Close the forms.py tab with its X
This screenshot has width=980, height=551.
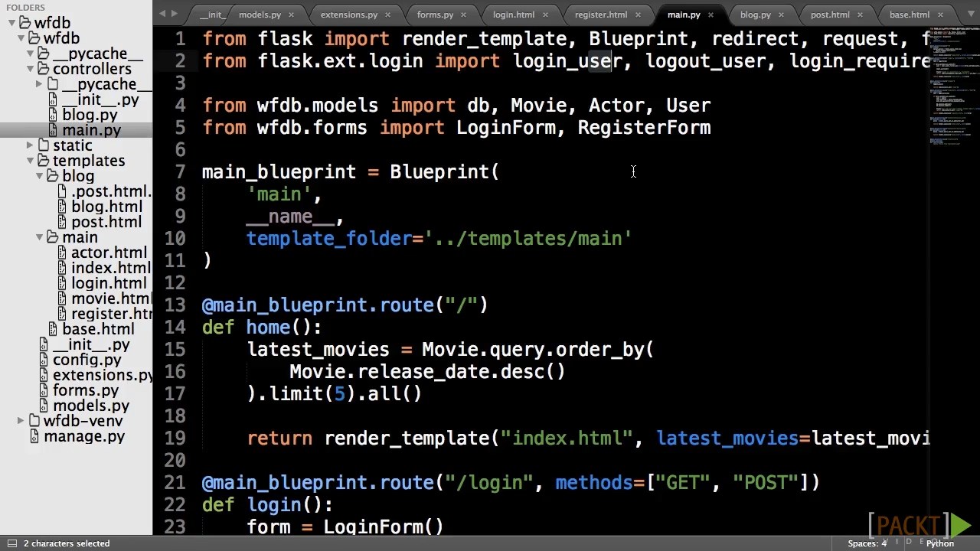(x=463, y=15)
